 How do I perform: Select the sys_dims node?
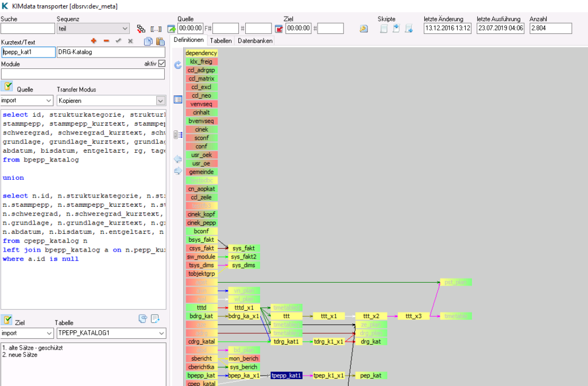tap(243, 265)
